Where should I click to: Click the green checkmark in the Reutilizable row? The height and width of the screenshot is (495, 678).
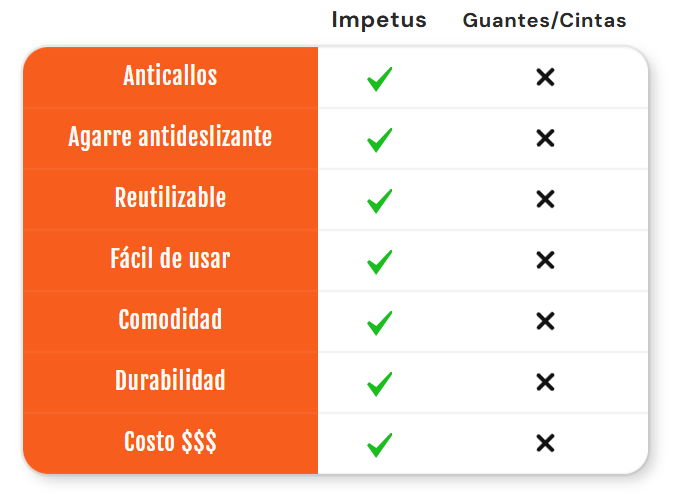(x=379, y=201)
